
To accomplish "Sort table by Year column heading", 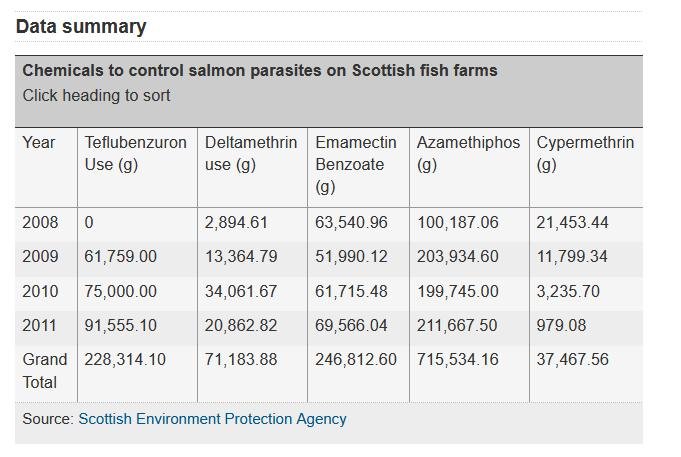I will [x=39, y=143].
